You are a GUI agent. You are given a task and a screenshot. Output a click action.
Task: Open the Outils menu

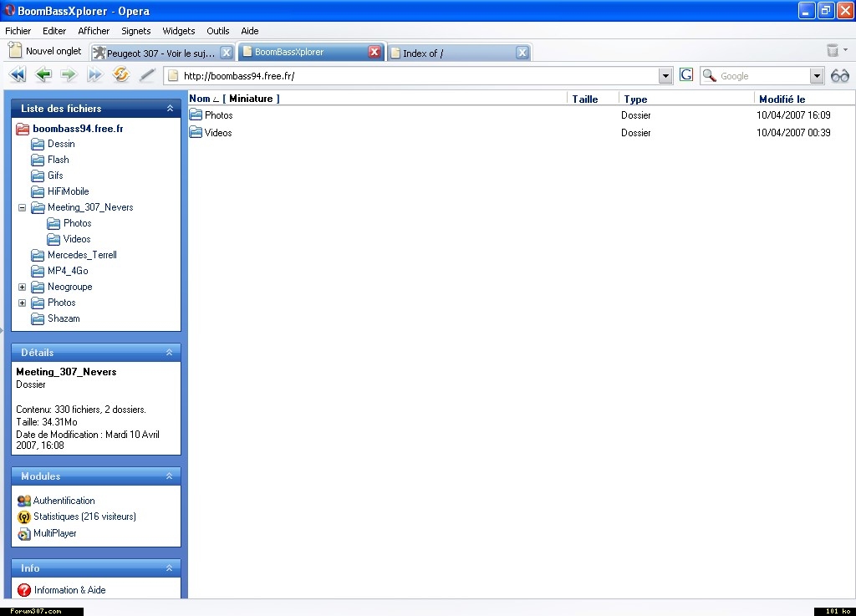tap(218, 31)
